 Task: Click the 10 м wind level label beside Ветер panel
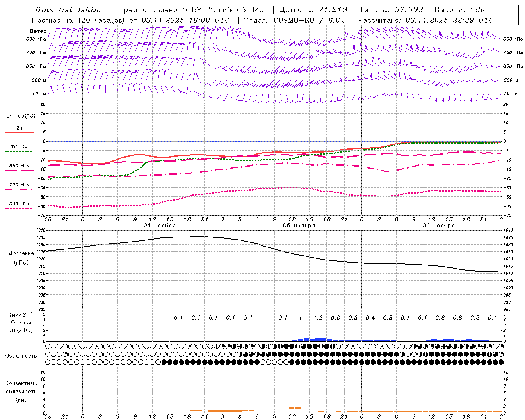click(x=39, y=94)
